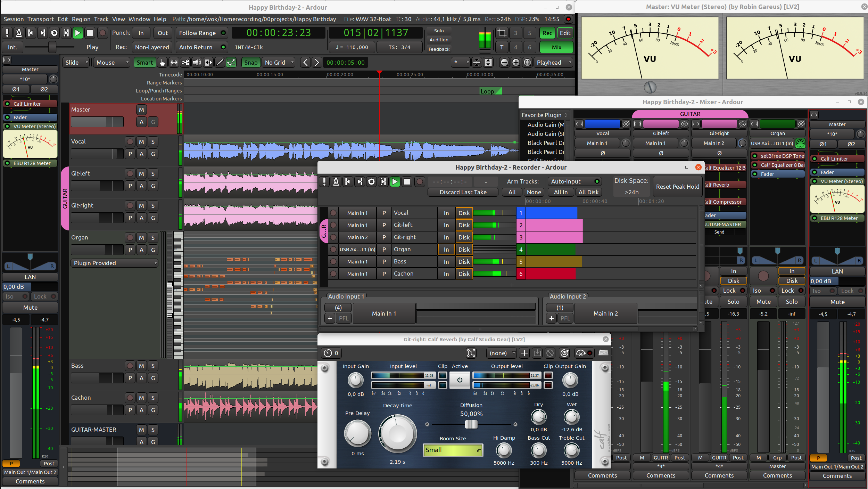
Task: Open the Transport menu
Action: [x=41, y=19]
